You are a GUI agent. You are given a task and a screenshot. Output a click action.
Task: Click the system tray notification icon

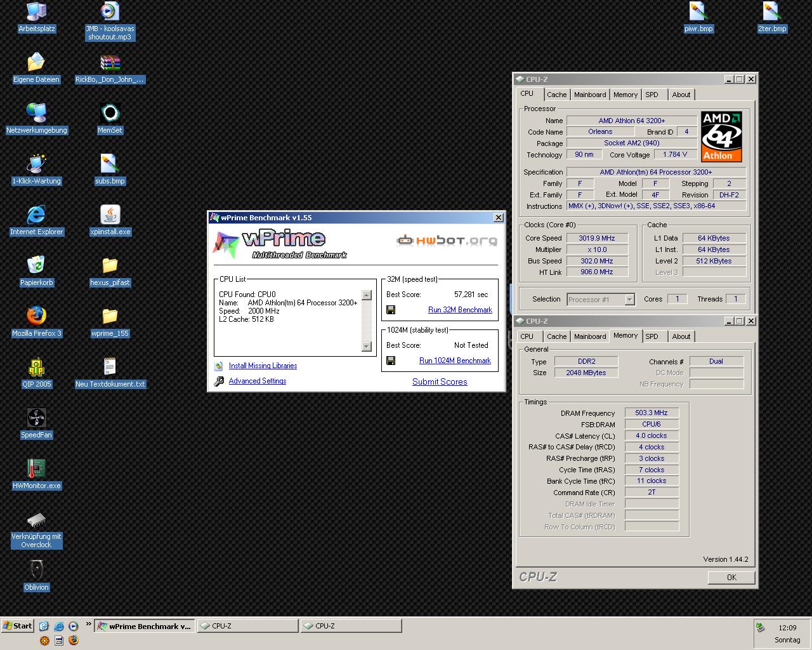pyautogui.click(x=760, y=627)
